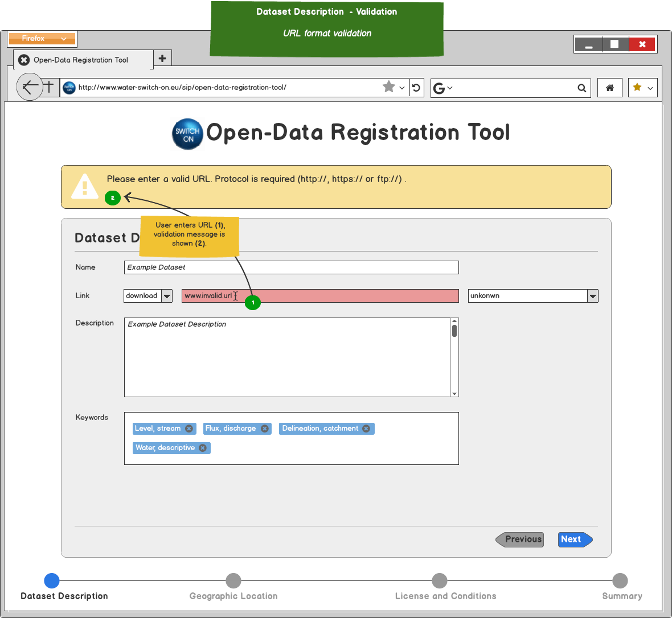Click the Name input field

click(x=292, y=267)
